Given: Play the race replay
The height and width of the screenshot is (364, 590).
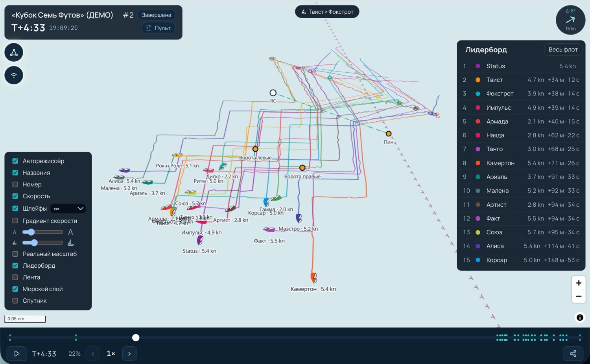Looking at the screenshot, I should click(x=17, y=354).
